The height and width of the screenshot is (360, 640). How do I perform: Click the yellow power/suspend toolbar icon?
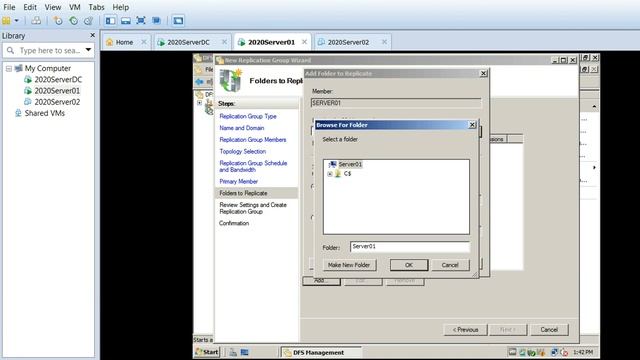pyautogui.click(x=7, y=20)
